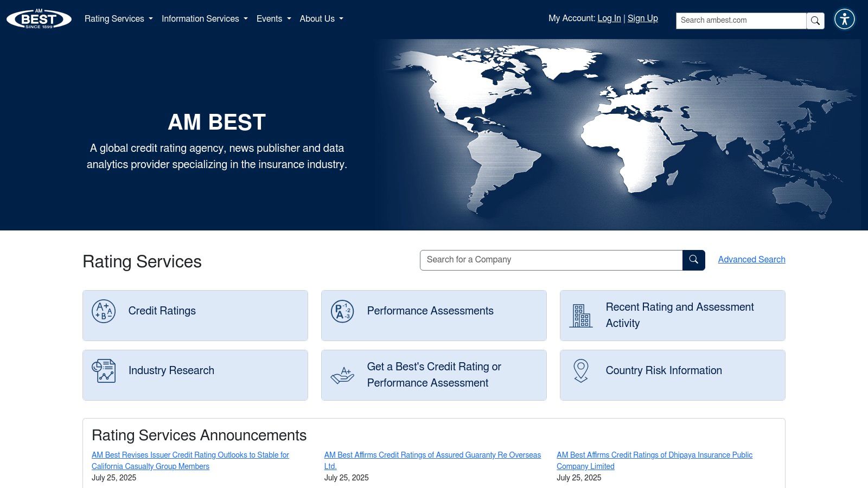The height and width of the screenshot is (488, 868).
Task: Click the Search ambest.com input box
Action: (x=741, y=21)
